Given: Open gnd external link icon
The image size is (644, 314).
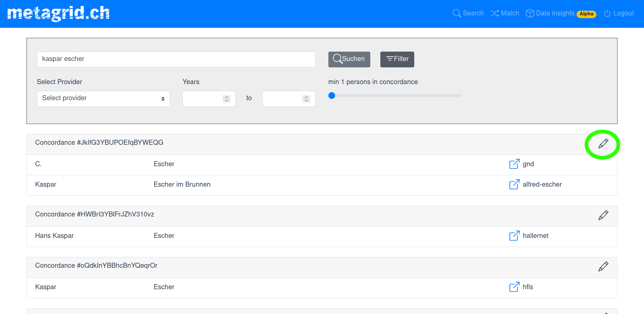Looking at the screenshot, I should (x=514, y=164).
